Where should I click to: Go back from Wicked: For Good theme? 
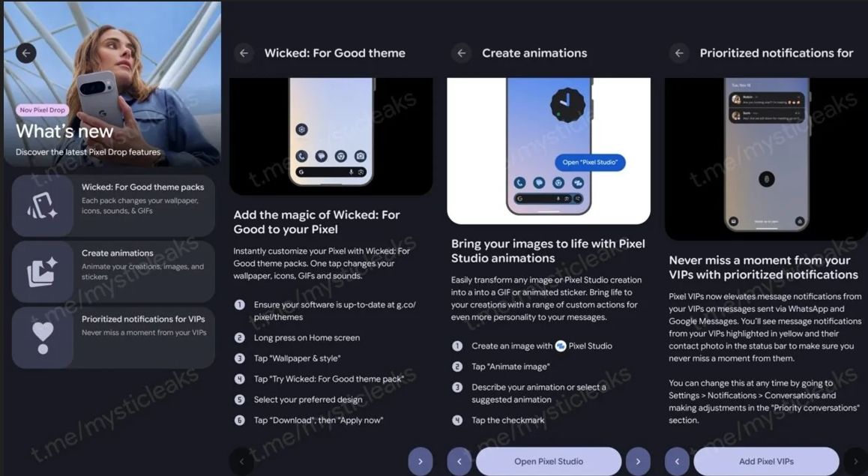tap(244, 53)
